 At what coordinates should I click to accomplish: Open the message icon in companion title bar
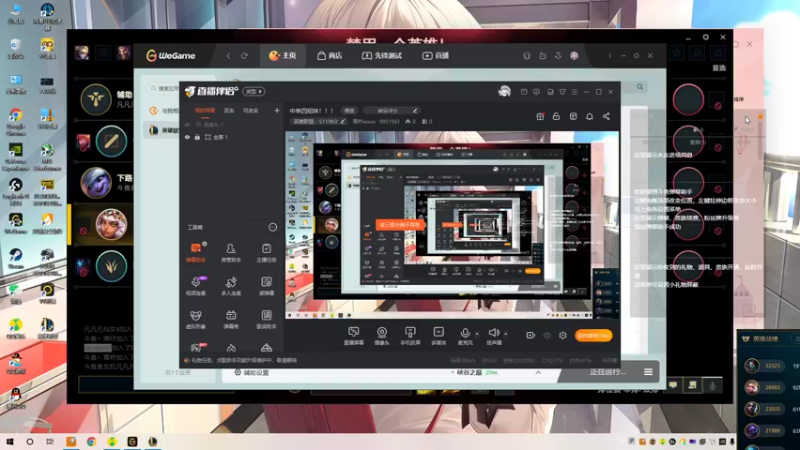536,92
